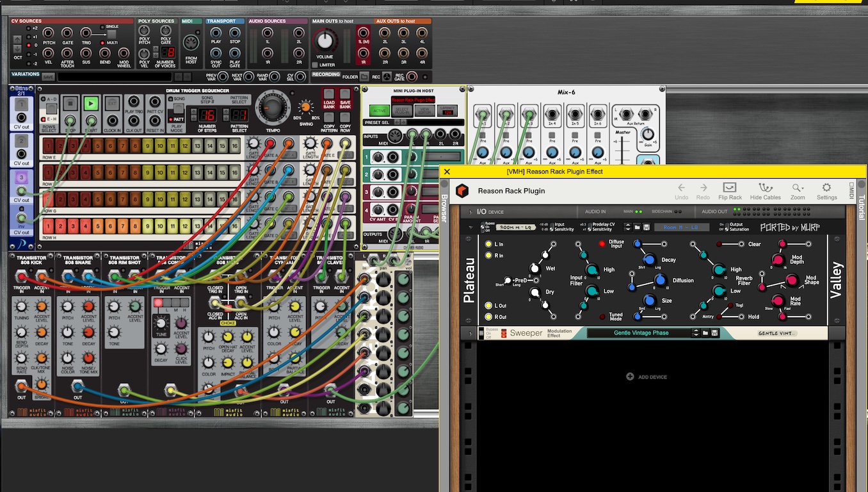Open the Room M - LQ patch selector
The height and width of the screenshot is (492, 868).
point(682,227)
